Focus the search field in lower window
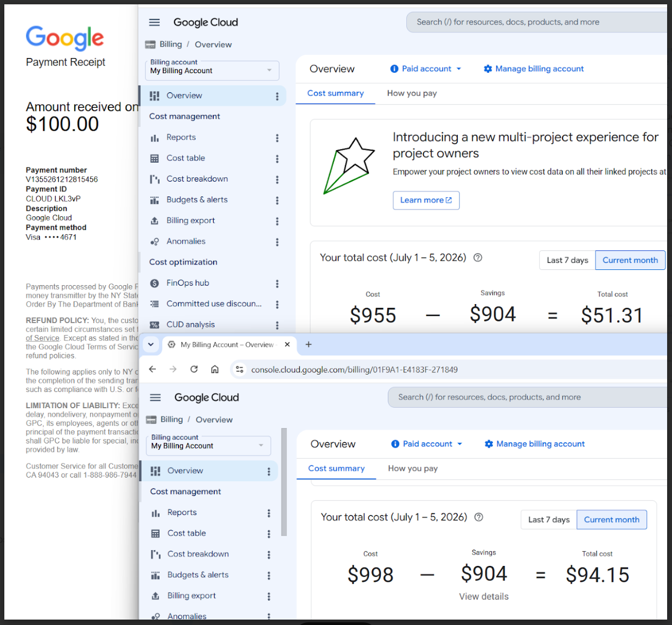 click(x=527, y=397)
